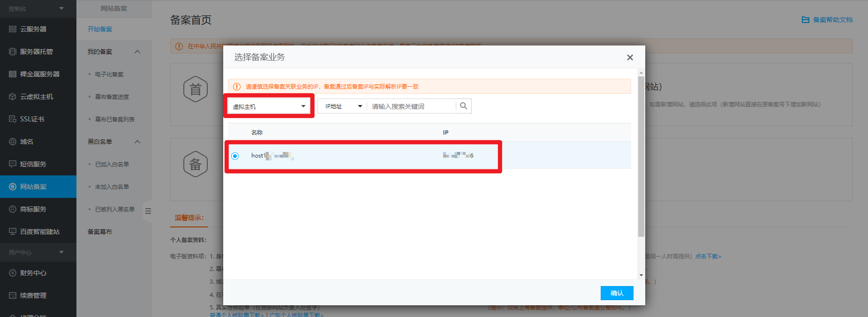Click the 云服务器 server icon in sidebar

(13, 29)
